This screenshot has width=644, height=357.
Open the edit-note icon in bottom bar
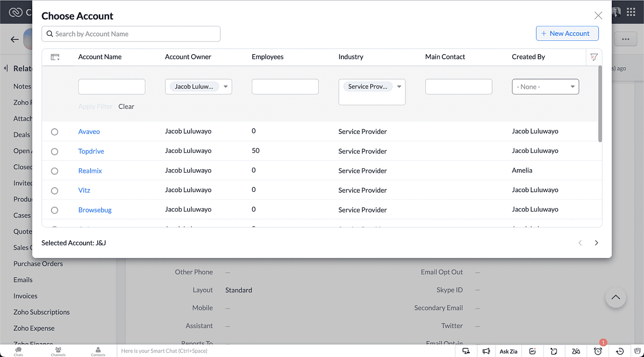[533, 351]
